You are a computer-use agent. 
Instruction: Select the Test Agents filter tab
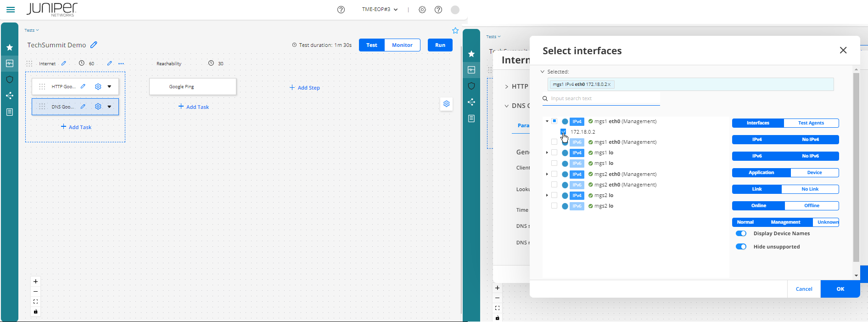(811, 123)
